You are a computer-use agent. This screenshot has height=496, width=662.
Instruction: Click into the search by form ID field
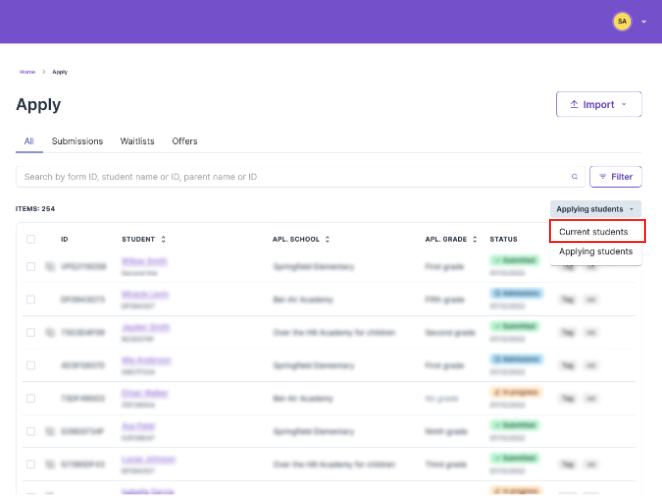click(x=290, y=177)
